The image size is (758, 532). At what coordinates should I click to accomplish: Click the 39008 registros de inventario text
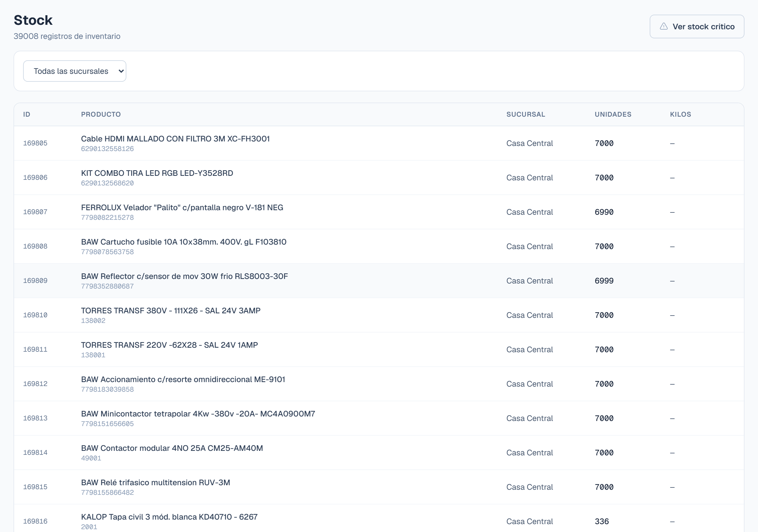pos(67,36)
